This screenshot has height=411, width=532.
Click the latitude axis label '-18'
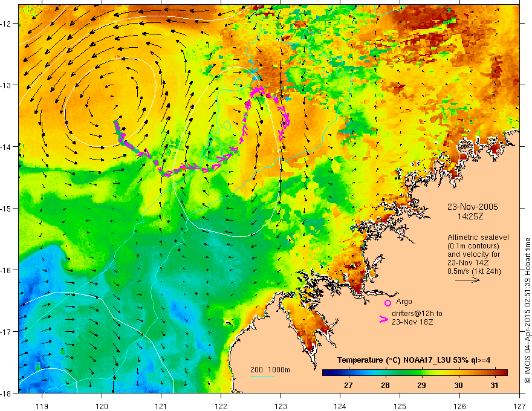click(x=6, y=393)
